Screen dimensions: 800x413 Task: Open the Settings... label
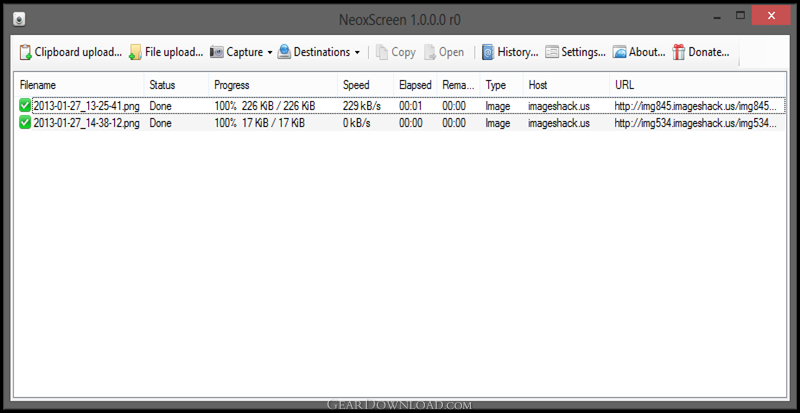pyautogui.click(x=583, y=52)
